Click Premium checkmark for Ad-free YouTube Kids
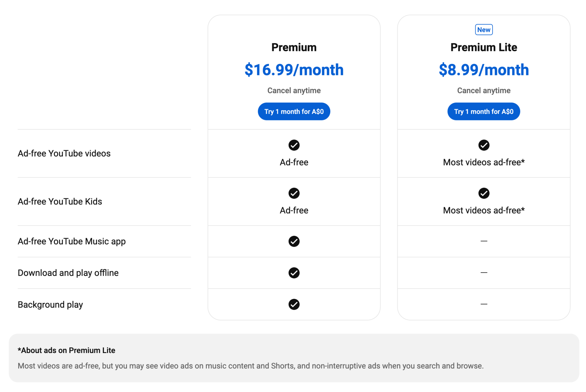This screenshot has height=392, width=586. 294,193
